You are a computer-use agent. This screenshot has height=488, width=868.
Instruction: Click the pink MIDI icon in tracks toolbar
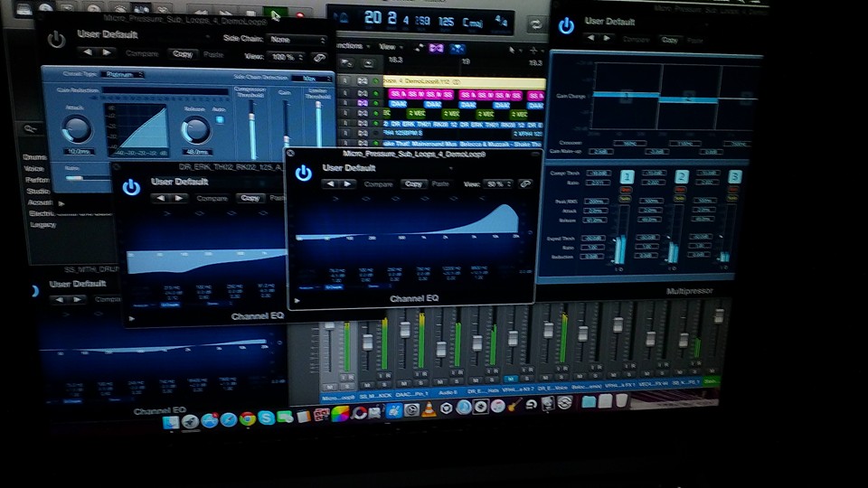coord(436,48)
